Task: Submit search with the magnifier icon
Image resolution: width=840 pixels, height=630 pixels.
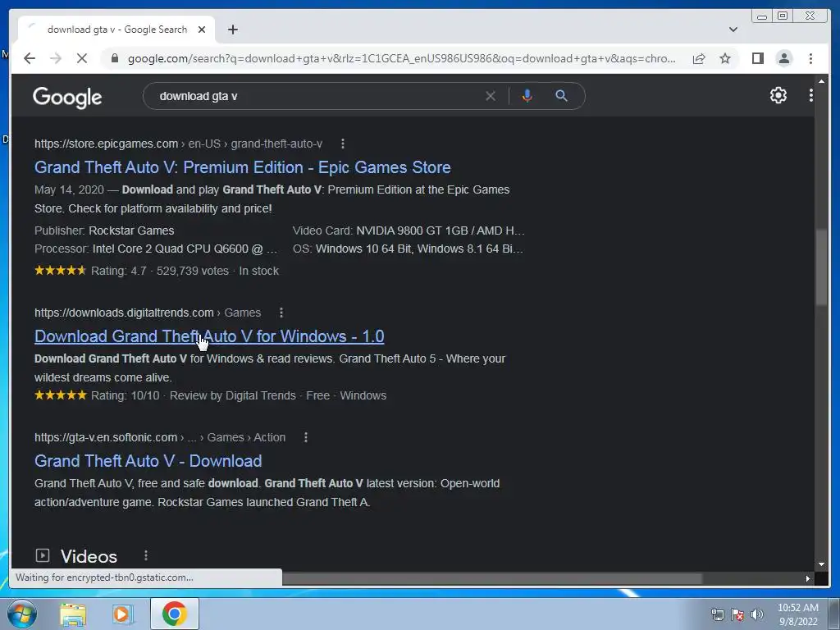Action: coord(561,96)
